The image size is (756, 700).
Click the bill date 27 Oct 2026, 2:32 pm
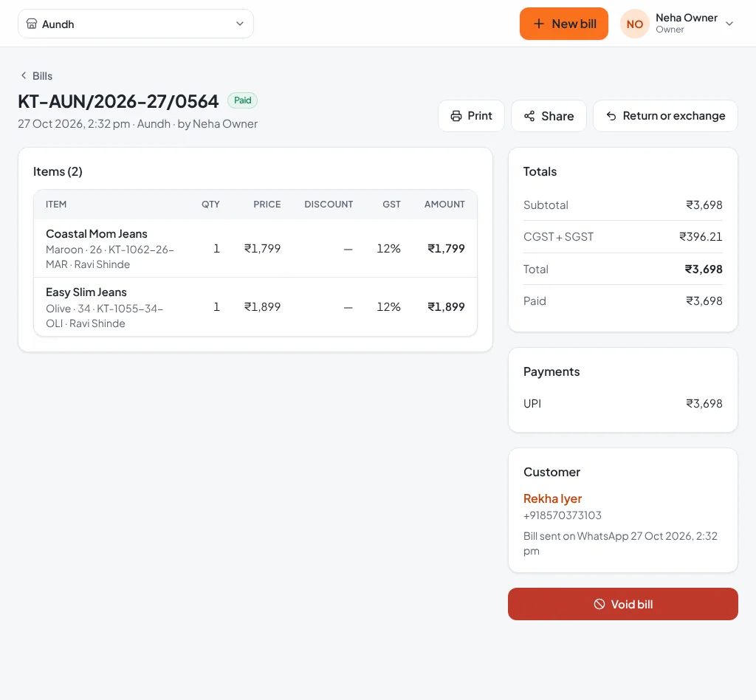point(74,124)
